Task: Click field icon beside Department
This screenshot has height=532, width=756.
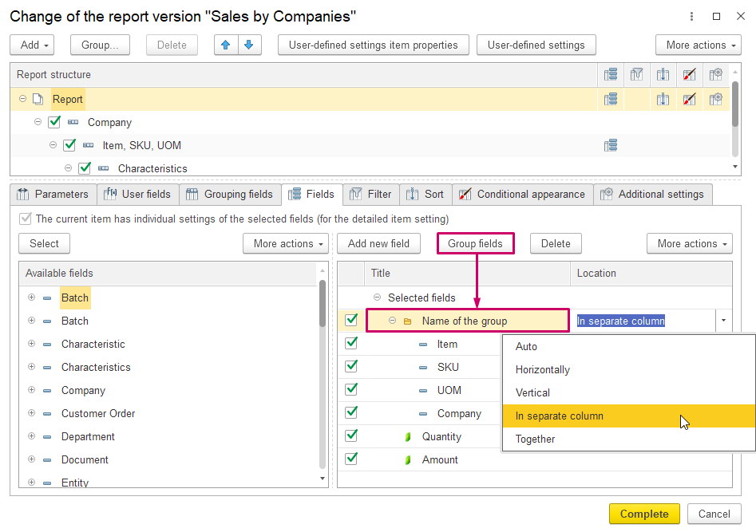Action: (x=47, y=436)
